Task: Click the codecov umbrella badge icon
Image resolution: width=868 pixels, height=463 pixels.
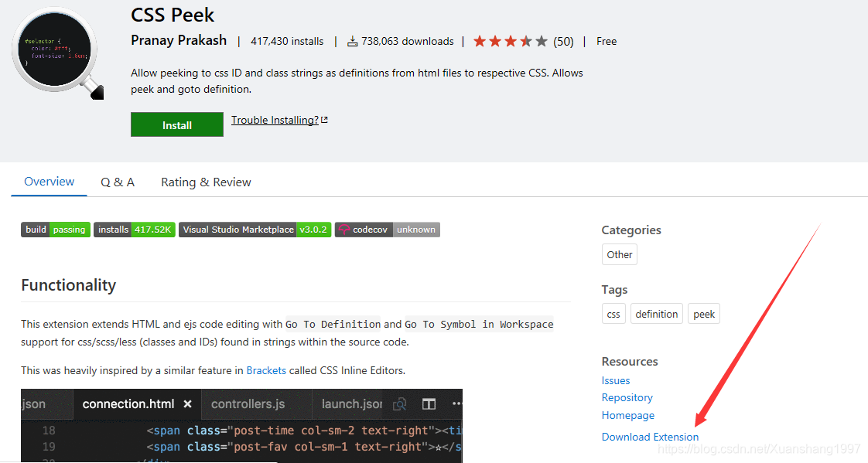Action: (x=343, y=230)
